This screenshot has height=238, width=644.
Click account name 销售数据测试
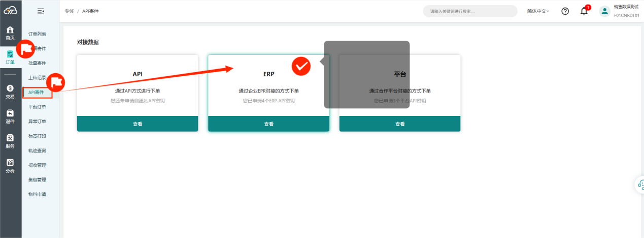pos(626,7)
